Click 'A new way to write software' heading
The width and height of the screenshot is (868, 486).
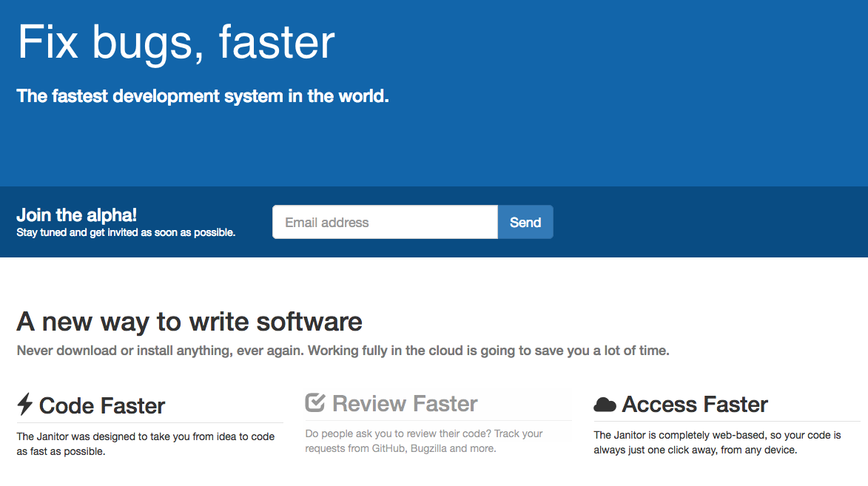[x=189, y=322]
